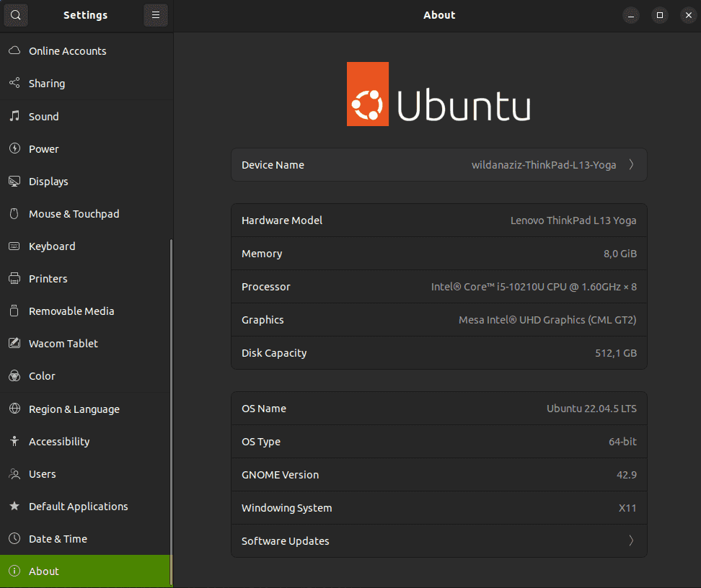The image size is (701, 588).
Task: Click the Displays monitor icon
Action: pos(14,182)
